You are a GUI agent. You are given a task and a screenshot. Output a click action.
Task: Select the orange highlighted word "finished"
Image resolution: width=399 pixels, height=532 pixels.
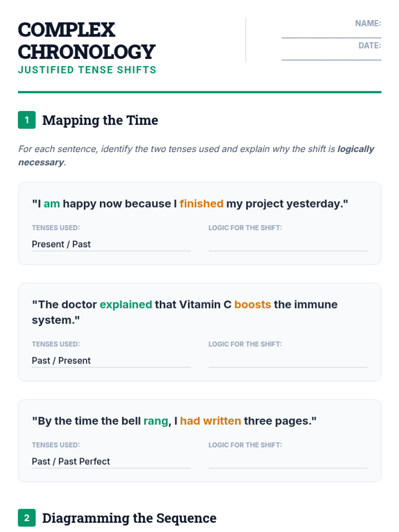click(x=201, y=203)
